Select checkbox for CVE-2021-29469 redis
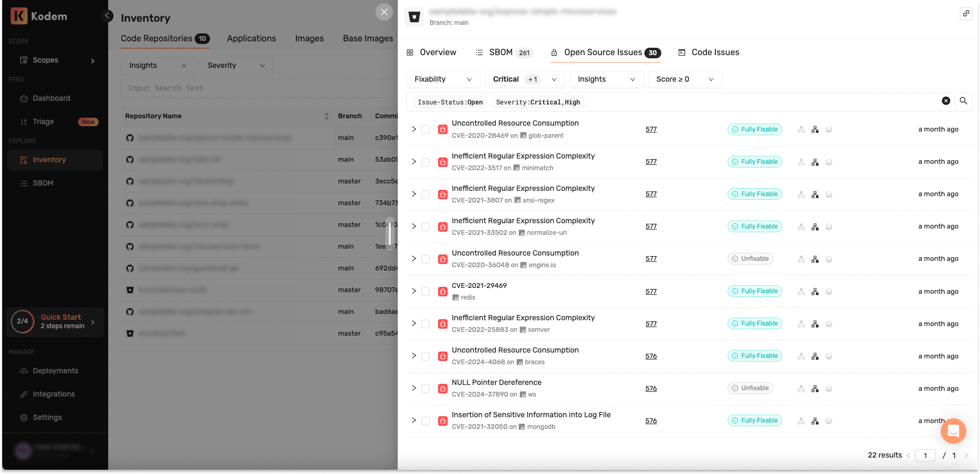This screenshot has width=980, height=474. coord(425,291)
